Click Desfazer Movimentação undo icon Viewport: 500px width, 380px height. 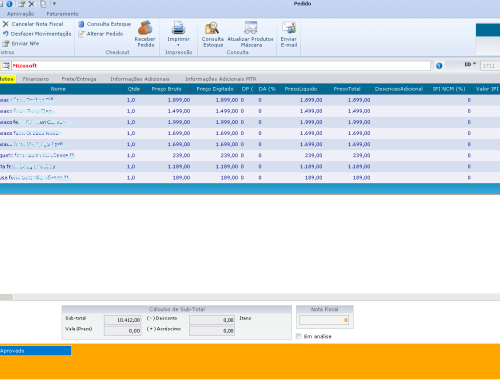tap(6, 34)
